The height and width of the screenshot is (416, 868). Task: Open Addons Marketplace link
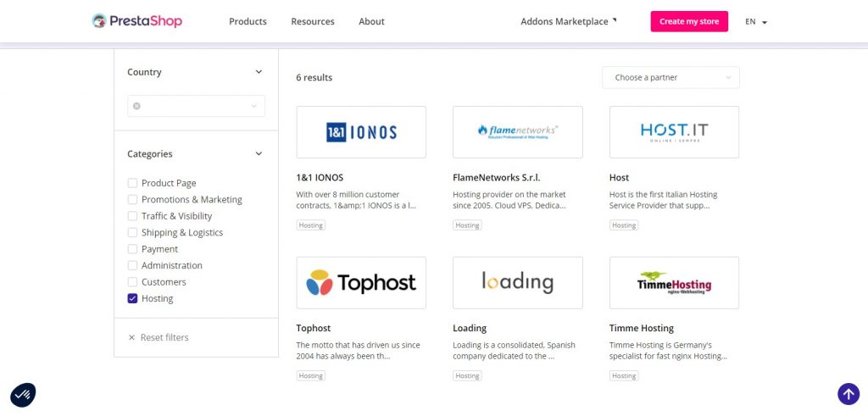[569, 21]
